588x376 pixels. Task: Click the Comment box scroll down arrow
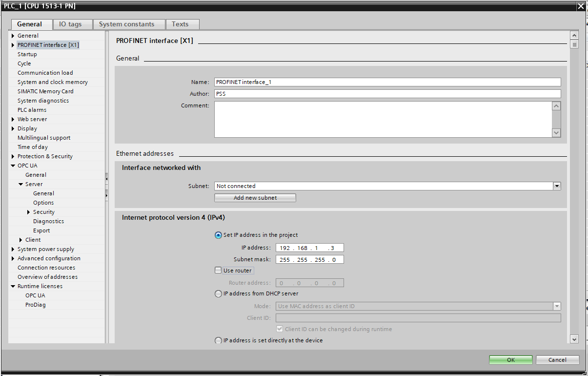[x=557, y=133]
